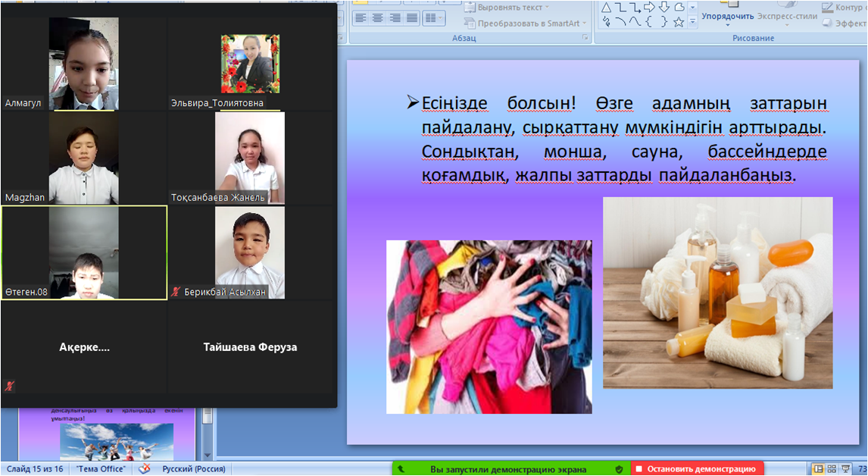Open the Выровнять текст dropdown
This screenshot has width=868, height=476.
(509, 8)
